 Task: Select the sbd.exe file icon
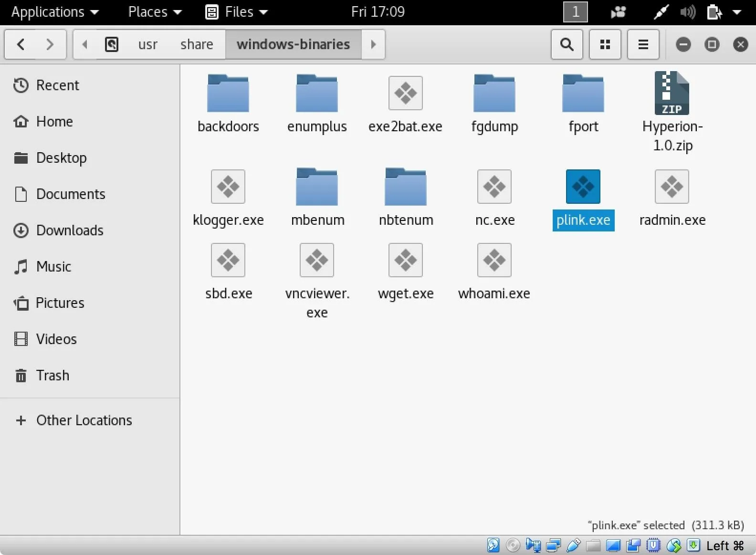pyautogui.click(x=228, y=260)
